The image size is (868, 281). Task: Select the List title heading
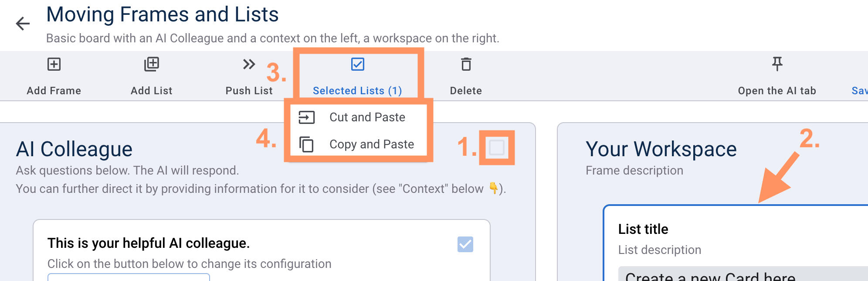click(x=643, y=229)
